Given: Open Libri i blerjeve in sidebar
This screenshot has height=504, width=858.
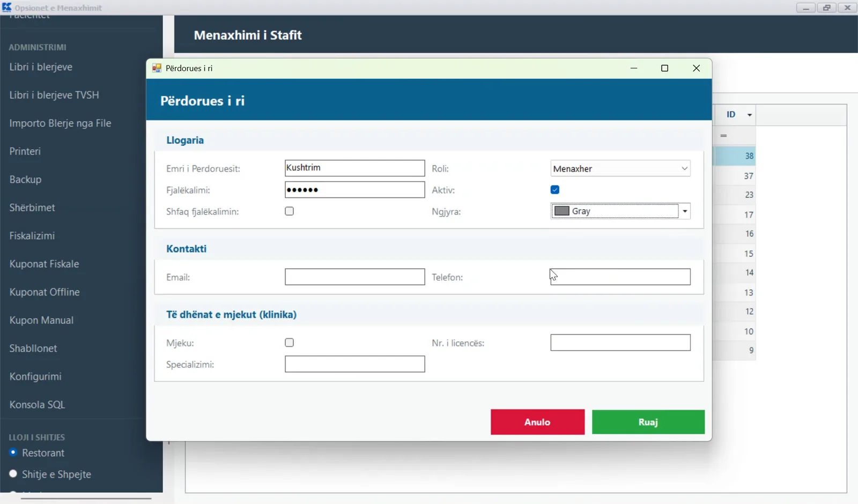Looking at the screenshot, I should [41, 67].
